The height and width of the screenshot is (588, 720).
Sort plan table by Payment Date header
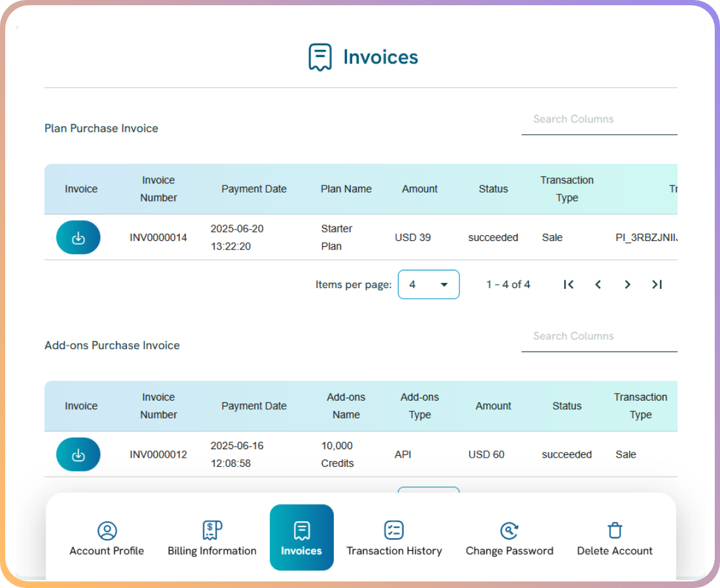(x=254, y=189)
